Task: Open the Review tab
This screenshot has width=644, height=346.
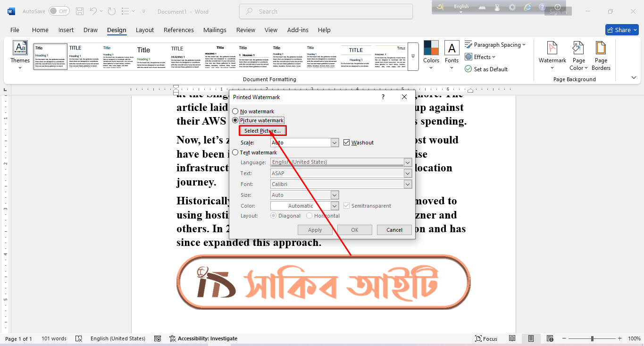Action: click(245, 30)
